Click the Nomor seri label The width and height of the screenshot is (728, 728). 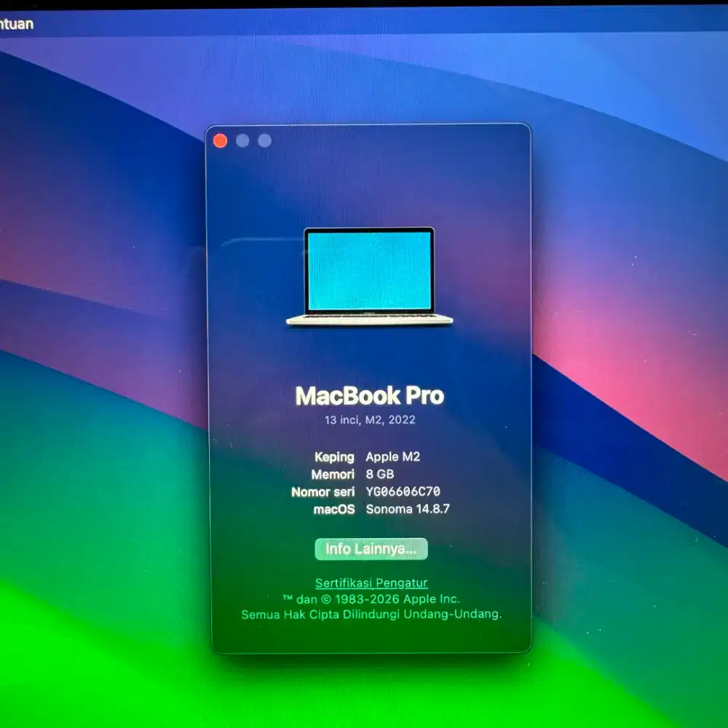click(x=323, y=491)
